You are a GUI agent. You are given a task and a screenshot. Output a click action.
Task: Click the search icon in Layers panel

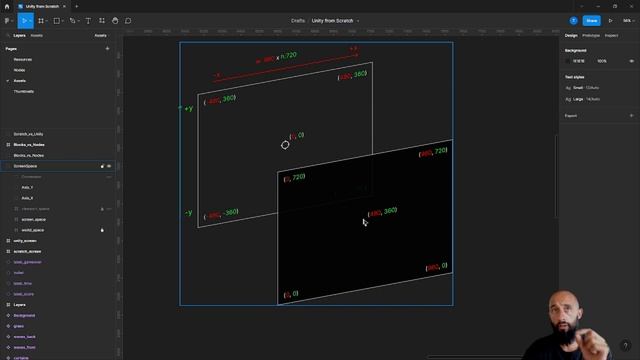click(8, 36)
